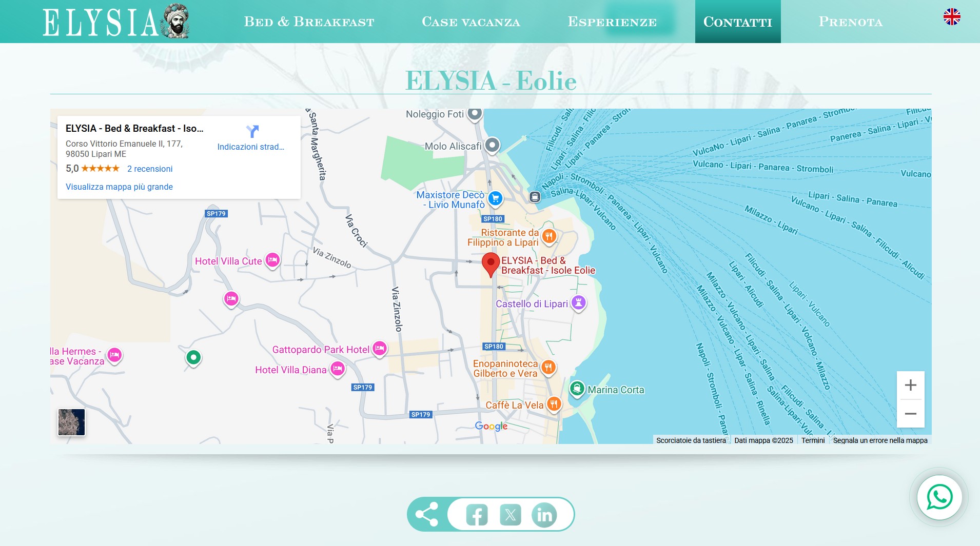Select the Hotel Villa Diana marker
The height and width of the screenshot is (546, 980).
(337, 369)
